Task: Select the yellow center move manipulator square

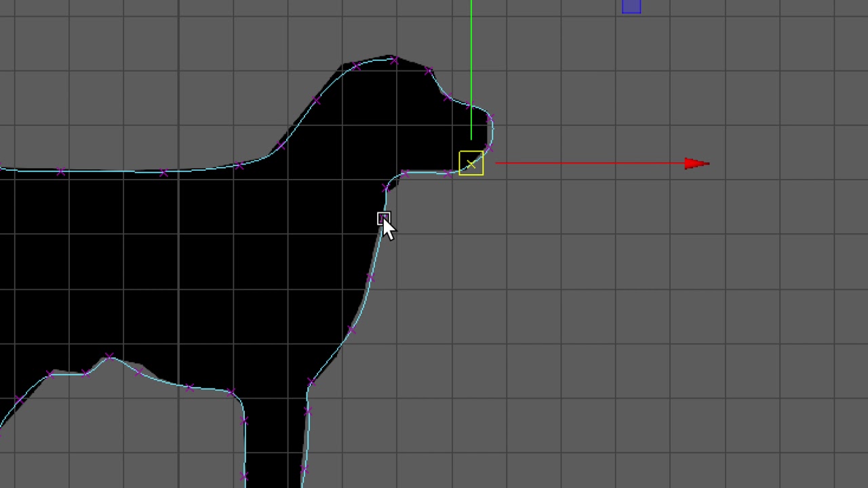Action: [471, 163]
